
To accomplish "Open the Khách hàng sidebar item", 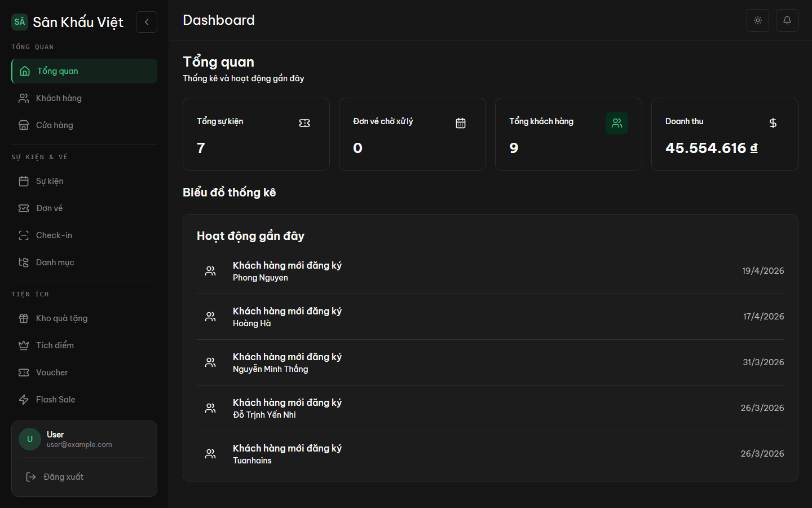I will pyautogui.click(x=84, y=98).
